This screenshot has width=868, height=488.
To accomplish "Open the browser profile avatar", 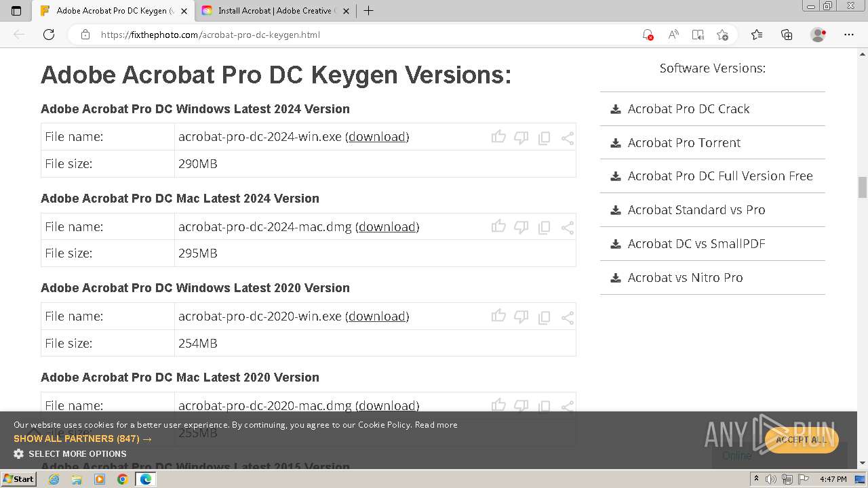I will [818, 35].
